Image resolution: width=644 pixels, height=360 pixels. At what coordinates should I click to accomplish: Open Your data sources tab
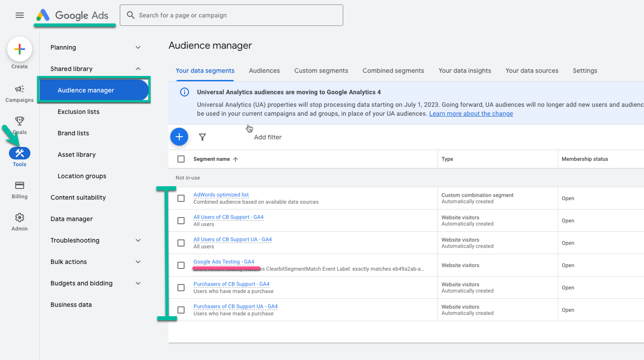click(x=532, y=71)
